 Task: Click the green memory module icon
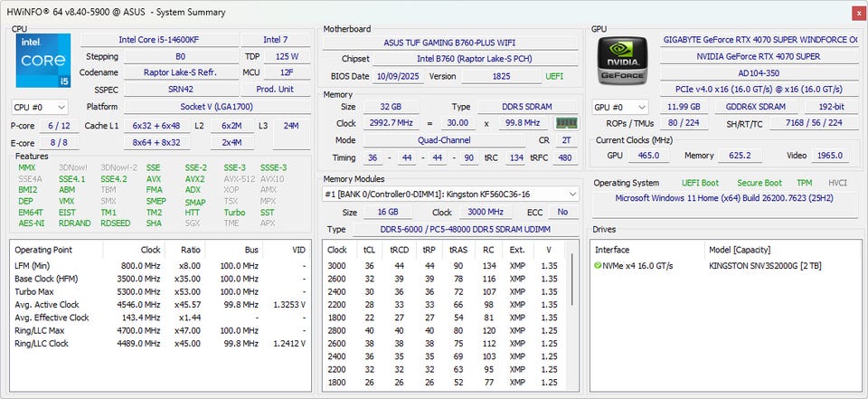point(566,123)
